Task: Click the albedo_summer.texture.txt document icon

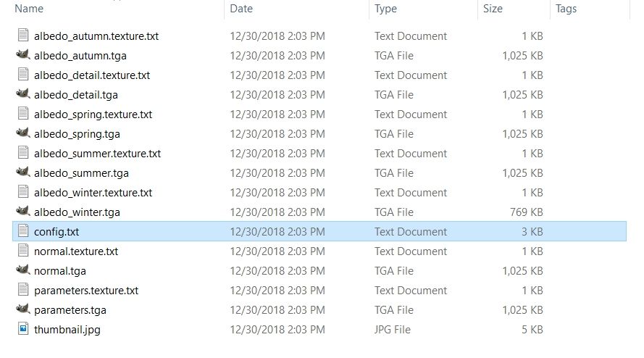Action: (22, 154)
